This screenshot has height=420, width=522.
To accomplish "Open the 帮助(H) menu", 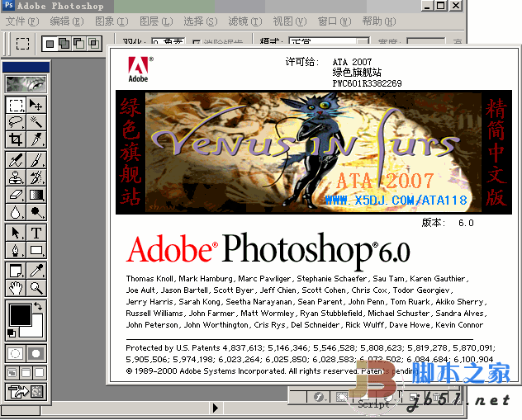I will coord(379,21).
